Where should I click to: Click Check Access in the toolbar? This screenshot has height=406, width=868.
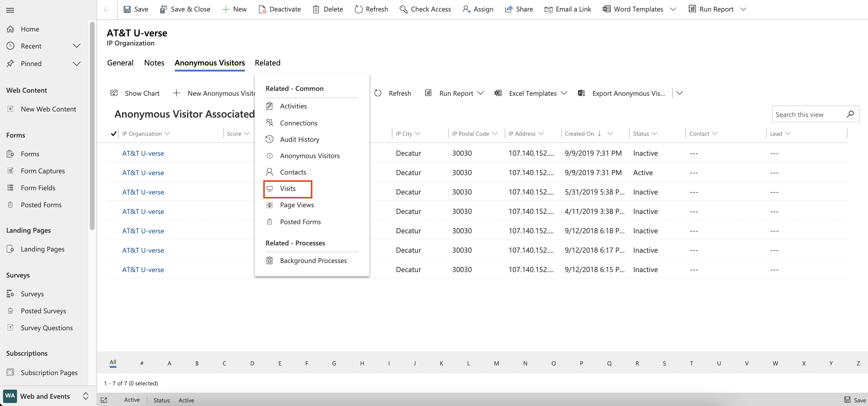(425, 9)
